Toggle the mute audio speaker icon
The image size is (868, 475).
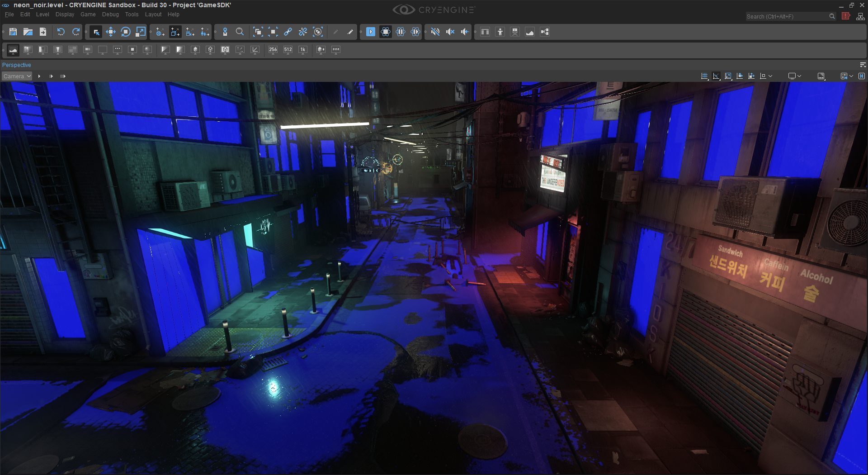(435, 32)
